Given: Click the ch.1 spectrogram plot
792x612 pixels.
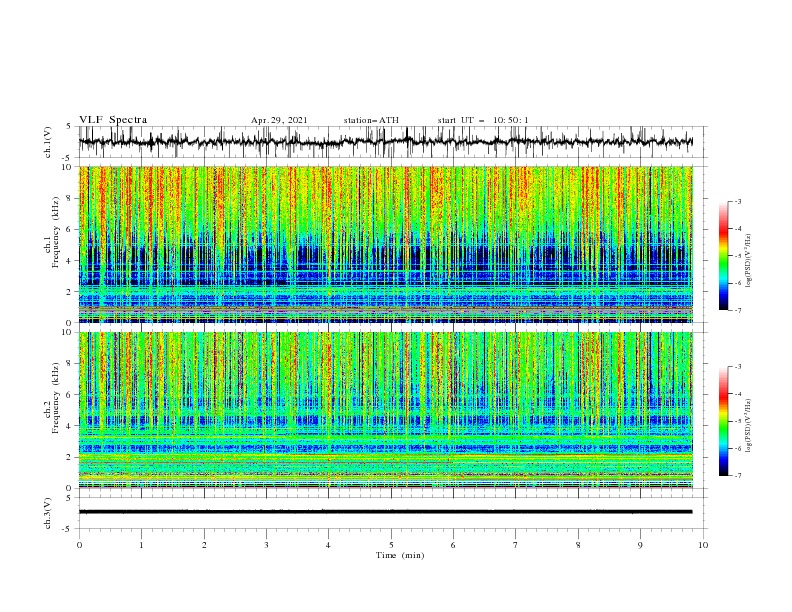Looking at the screenshot, I should pos(386,244).
